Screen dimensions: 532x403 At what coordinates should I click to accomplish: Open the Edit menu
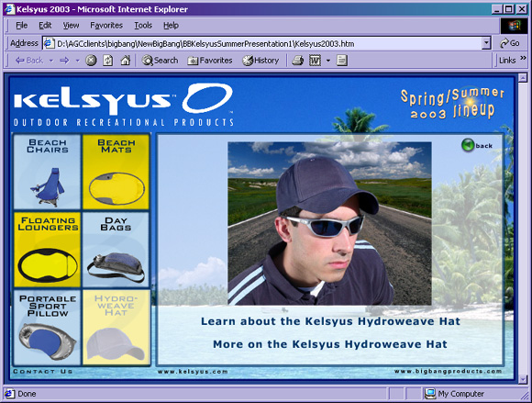click(45, 26)
